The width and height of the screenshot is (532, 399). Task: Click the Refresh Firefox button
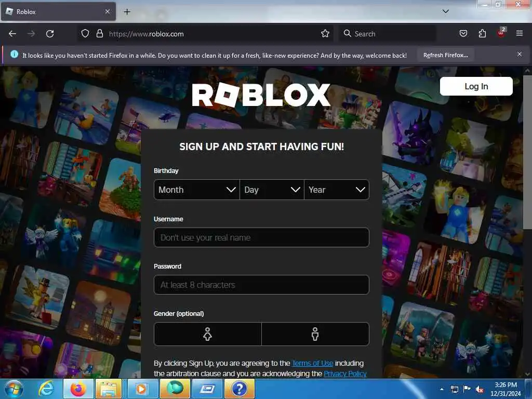point(445,55)
